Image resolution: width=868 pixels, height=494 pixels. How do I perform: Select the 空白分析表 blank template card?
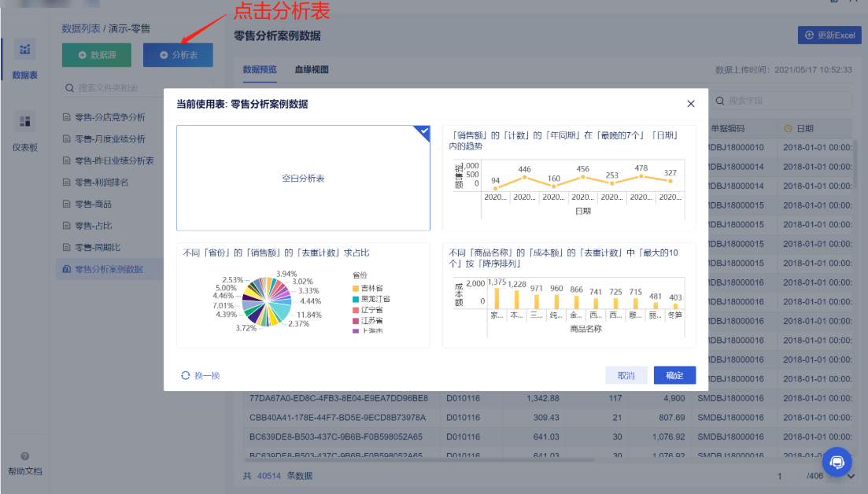pyautogui.click(x=303, y=178)
